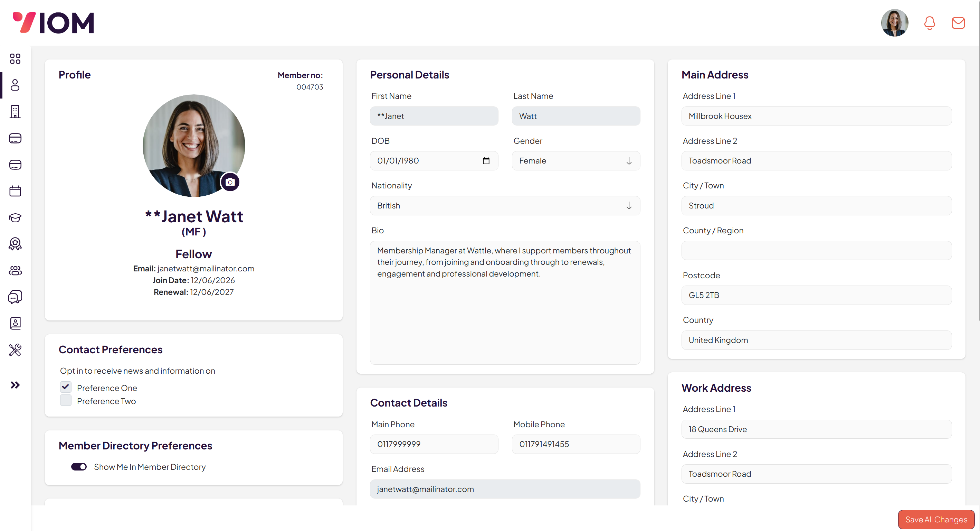
Task: Open the groups people icon in sidebar
Action: pos(15,270)
